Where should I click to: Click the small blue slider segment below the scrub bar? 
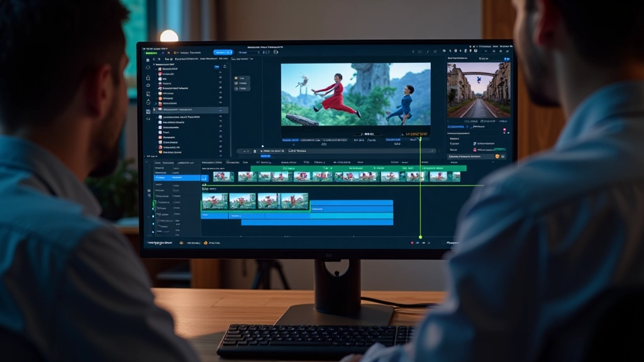point(266,156)
